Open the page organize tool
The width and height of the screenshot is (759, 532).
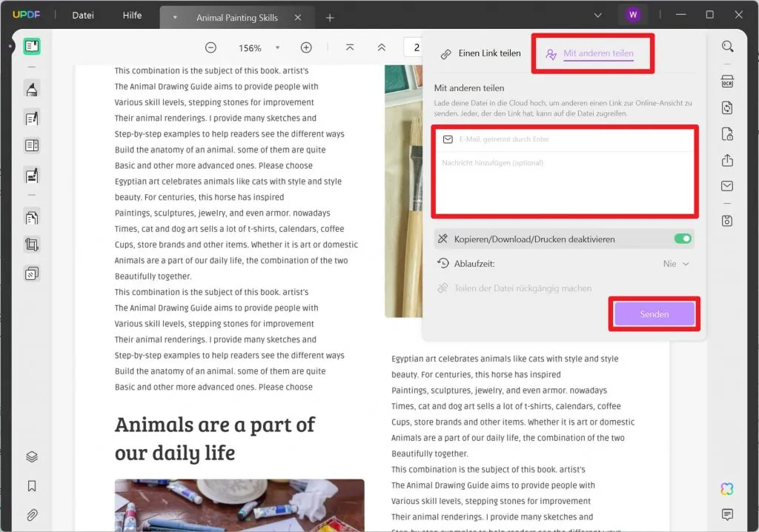pyautogui.click(x=30, y=217)
